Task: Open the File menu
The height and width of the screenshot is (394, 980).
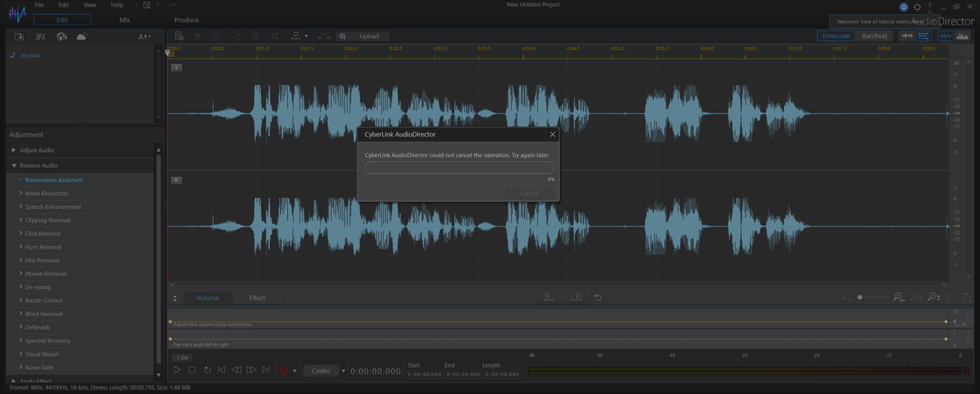Action: (39, 5)
